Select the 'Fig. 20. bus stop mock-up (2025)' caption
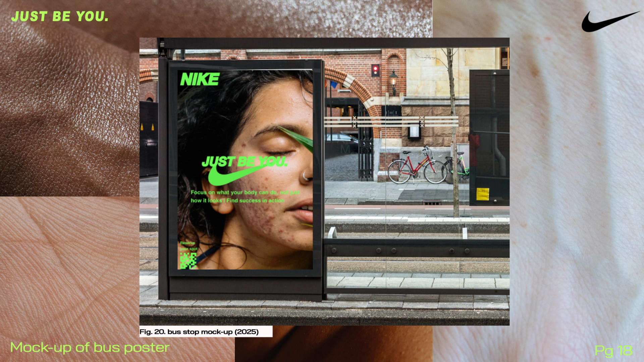This screenshot has width=644, height=362. point(199,332)
